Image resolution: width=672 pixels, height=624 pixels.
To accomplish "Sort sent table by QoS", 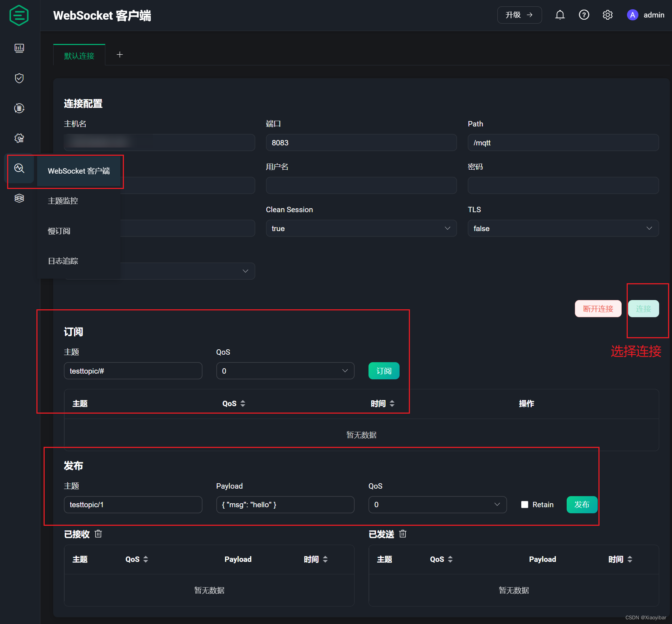I will [450, 559].
